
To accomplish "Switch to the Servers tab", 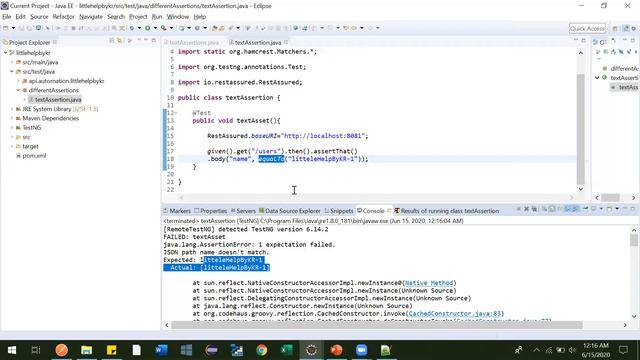I will click(243, 211).
